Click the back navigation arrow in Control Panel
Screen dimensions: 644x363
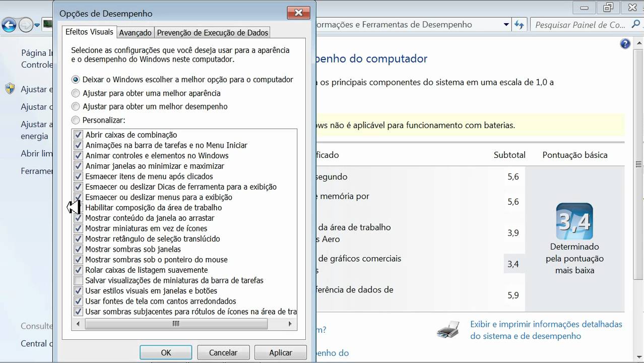[9, 25]
